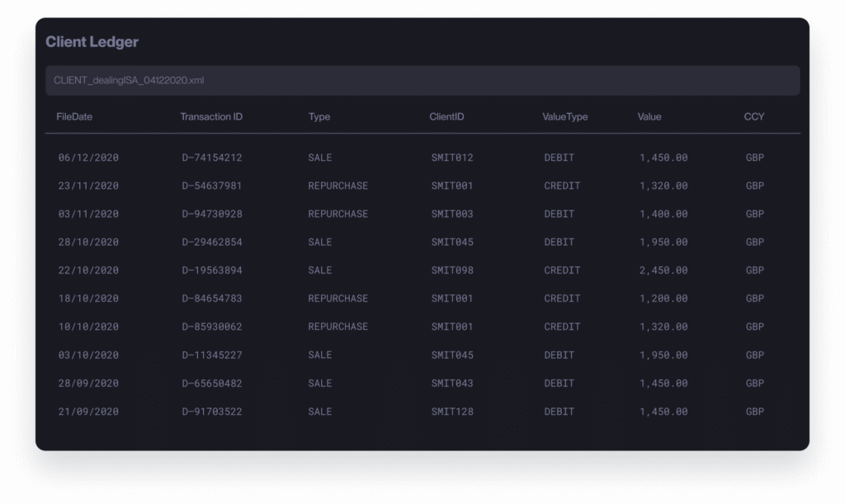
Task: Click the CLIENT_dealingISA_04122020.xml file field
Action: [x=422, y=81]
